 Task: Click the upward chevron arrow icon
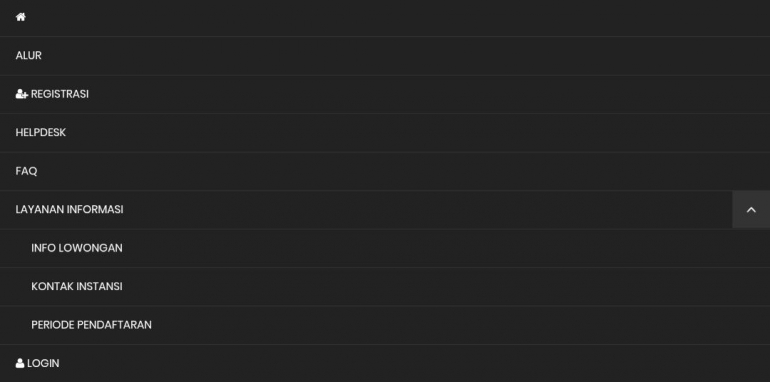click(751, 210)
